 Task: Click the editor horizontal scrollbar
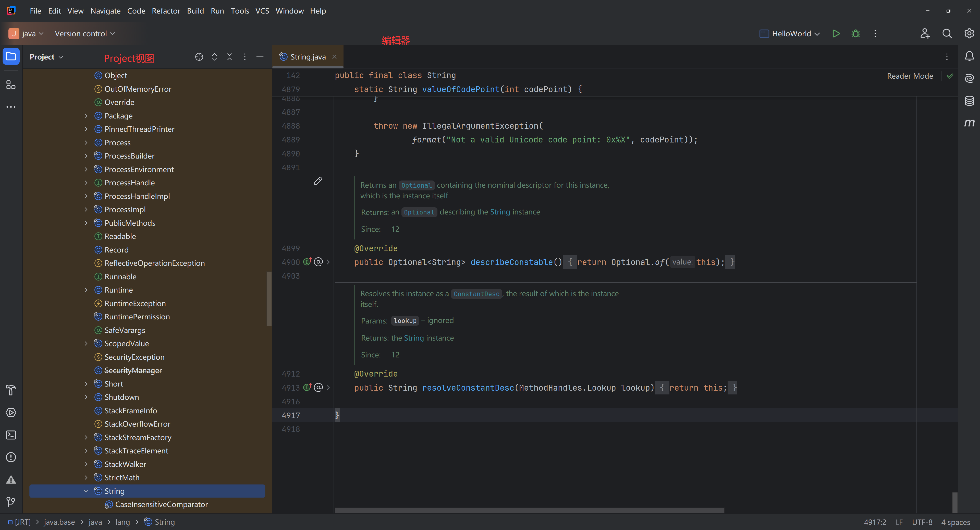click(x=529, y=510)
